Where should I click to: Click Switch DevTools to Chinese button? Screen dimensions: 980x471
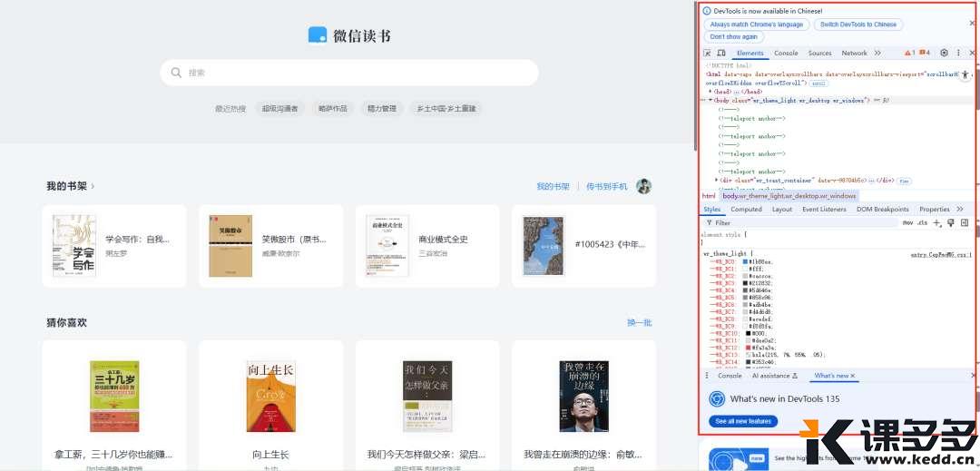tap(858, 25)
